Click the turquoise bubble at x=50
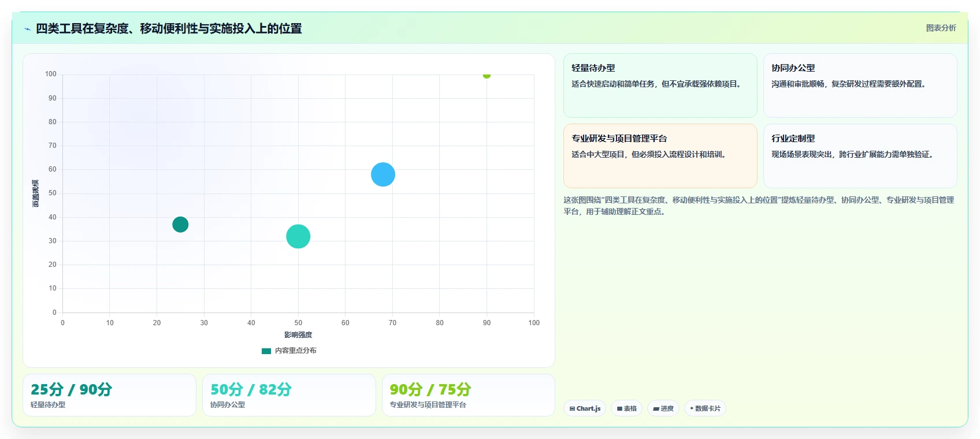This screenshot has height=439, width=980. coord(298,236)
